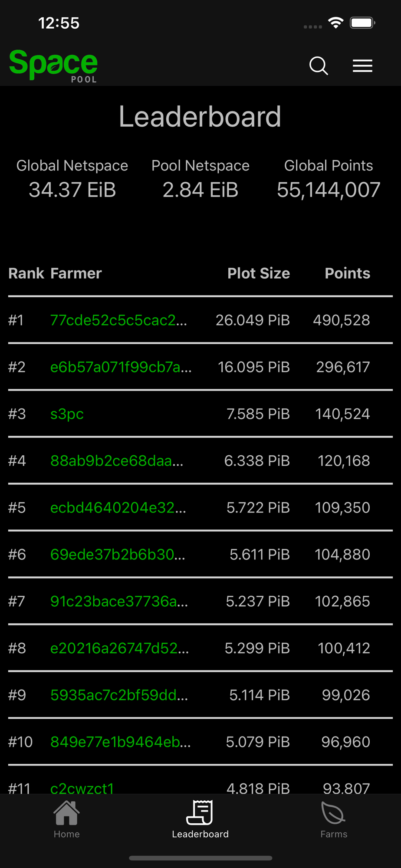Tap the Leaderboard receipt icon

[200, 812]
